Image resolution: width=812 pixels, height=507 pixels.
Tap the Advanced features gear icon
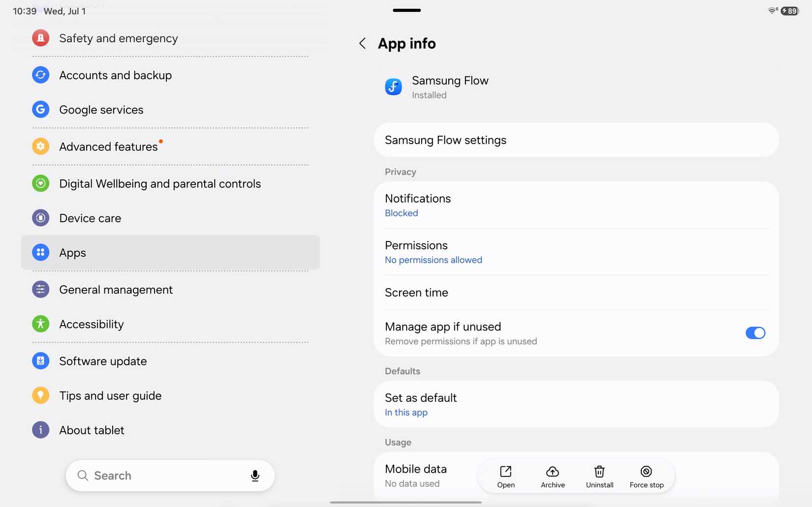tap(40, 146)
